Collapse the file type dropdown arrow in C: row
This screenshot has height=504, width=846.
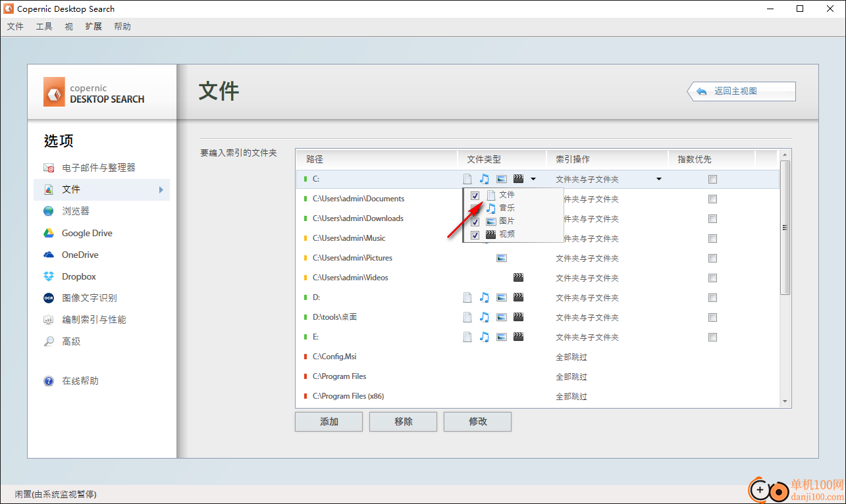click(x=533, y=179)
